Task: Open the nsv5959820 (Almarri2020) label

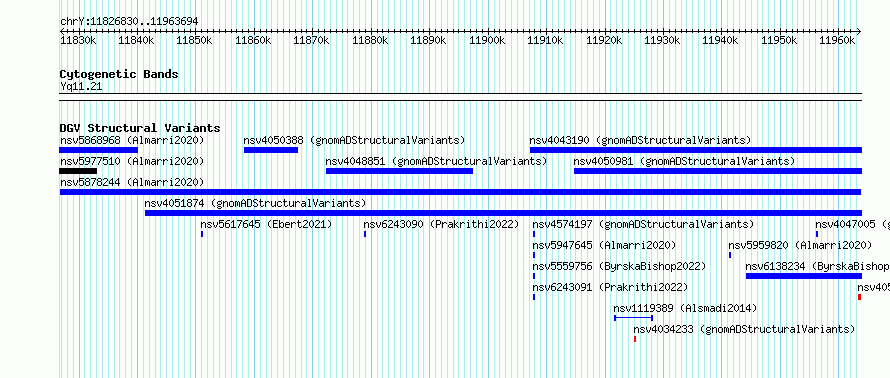Action: tap(800, 245)
